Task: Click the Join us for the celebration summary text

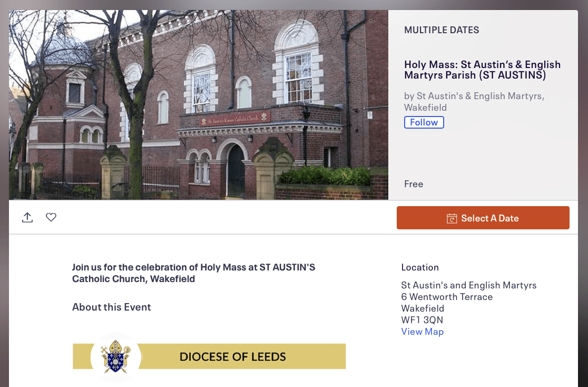Action: (193, 273)
